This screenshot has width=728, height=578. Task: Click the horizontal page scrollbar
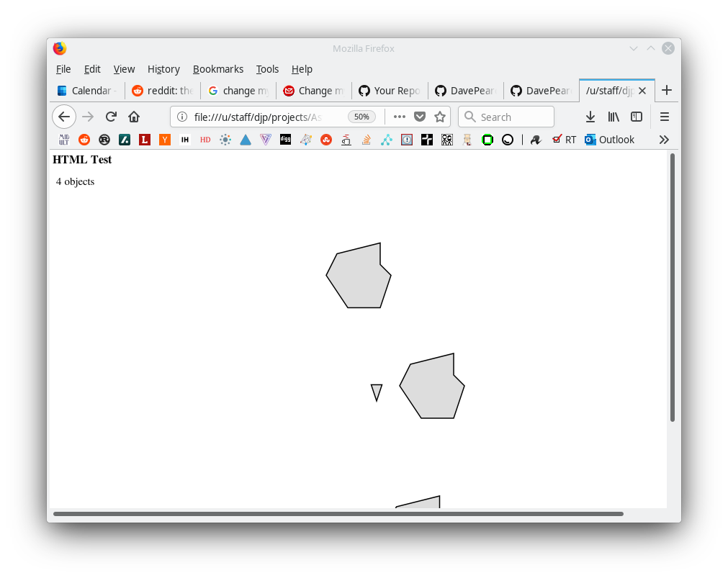pos(338,514)
